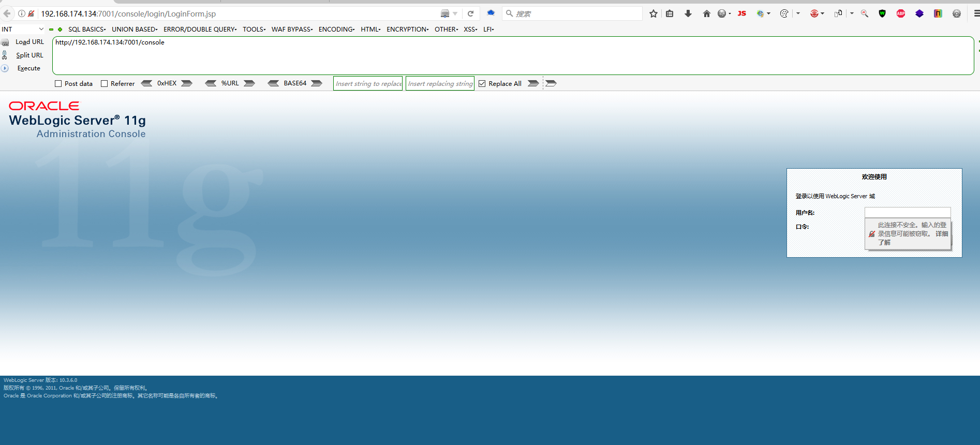Open site information icon in address bar

[22, 13]
